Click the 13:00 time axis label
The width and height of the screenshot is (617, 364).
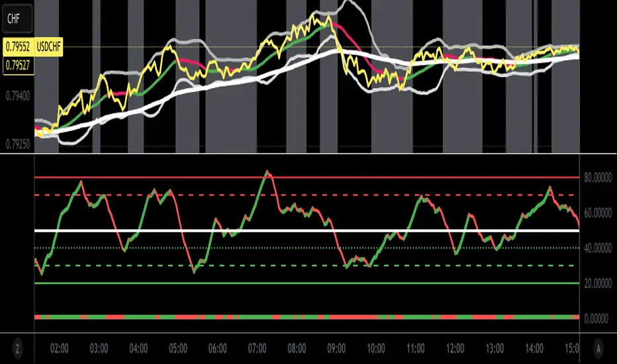[495, 348]
